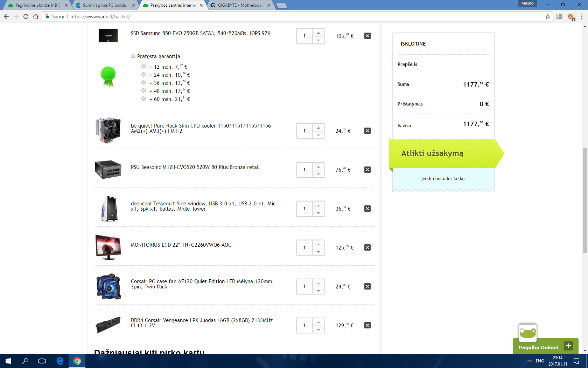Show hidden system tray icons
Image resolution: width=588 pixels, height=368 pixels.
pyautogui.click(x=529, y=361)
